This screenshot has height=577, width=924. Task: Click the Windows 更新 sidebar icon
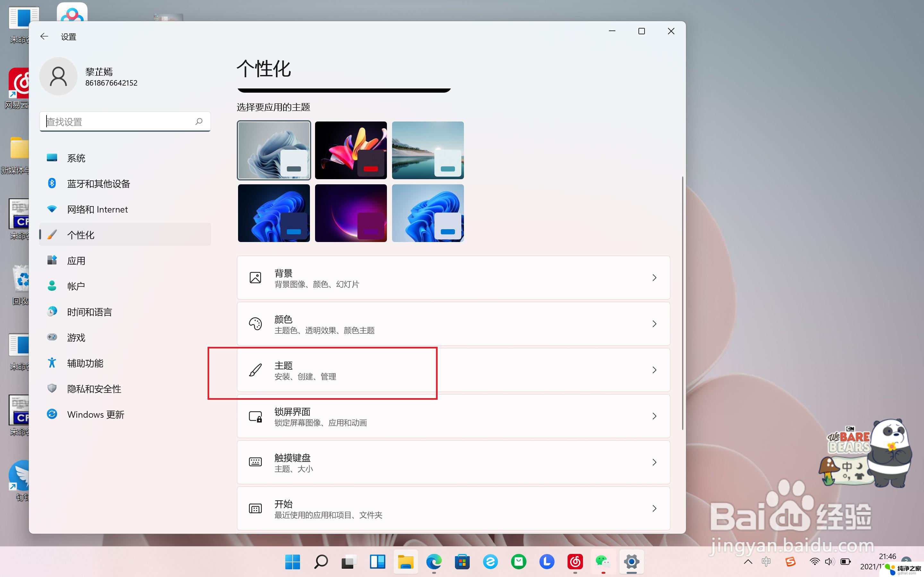point(52,414)
